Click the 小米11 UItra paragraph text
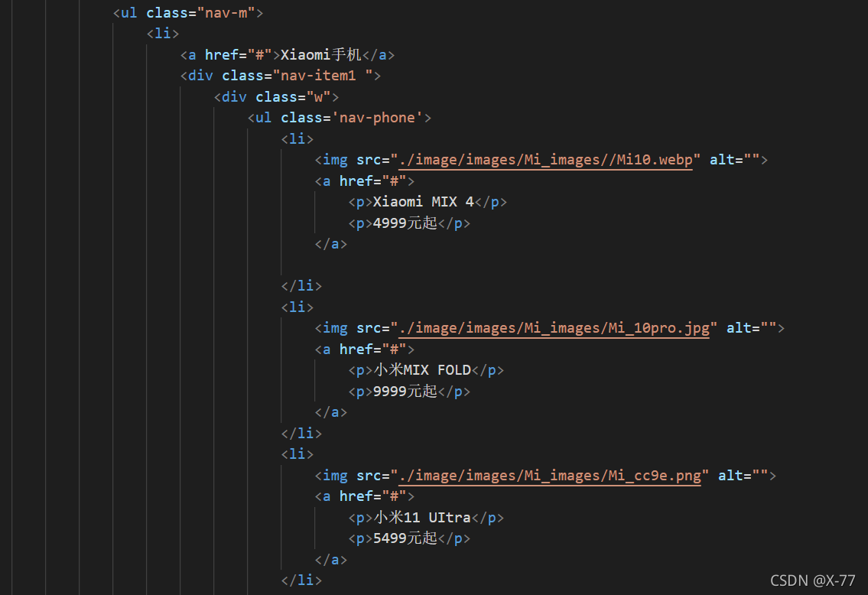The image size is (868, 595). tap(422, 518)
